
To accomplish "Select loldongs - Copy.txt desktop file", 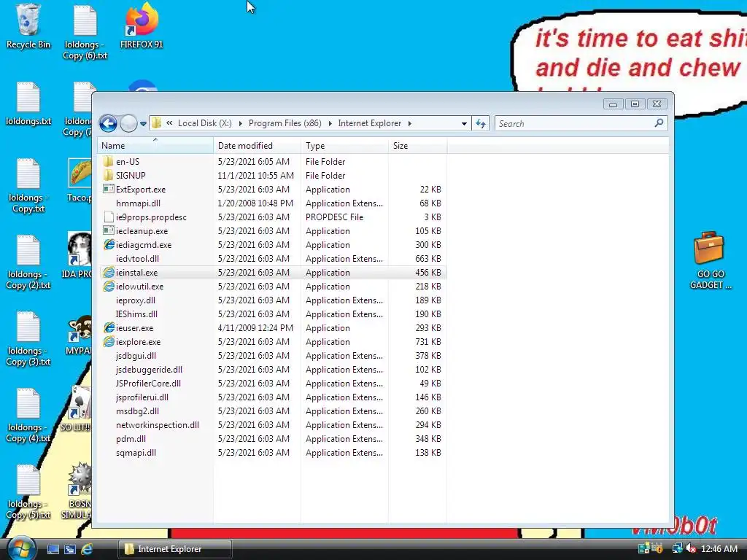I will pos(28,186).
